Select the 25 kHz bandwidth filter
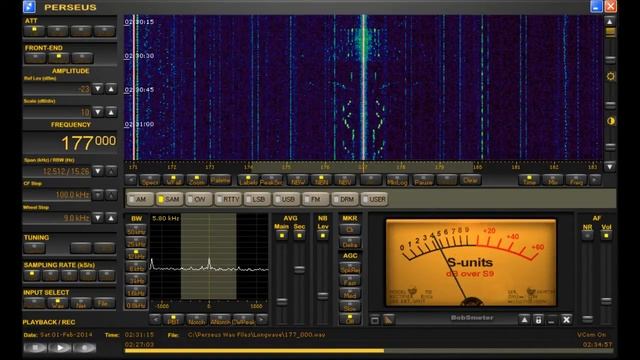This screenshot has height=360, width=640. (136, 242)
